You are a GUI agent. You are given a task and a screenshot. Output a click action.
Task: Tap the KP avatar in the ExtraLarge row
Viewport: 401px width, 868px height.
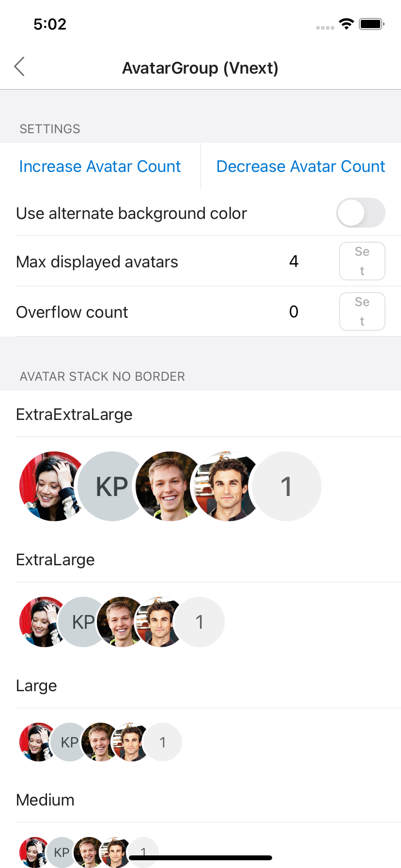[x=82, y=621]
